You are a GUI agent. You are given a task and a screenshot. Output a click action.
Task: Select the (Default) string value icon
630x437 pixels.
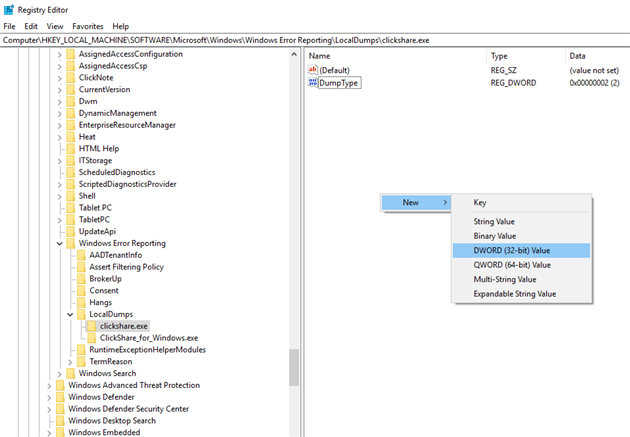click(313, 70)
